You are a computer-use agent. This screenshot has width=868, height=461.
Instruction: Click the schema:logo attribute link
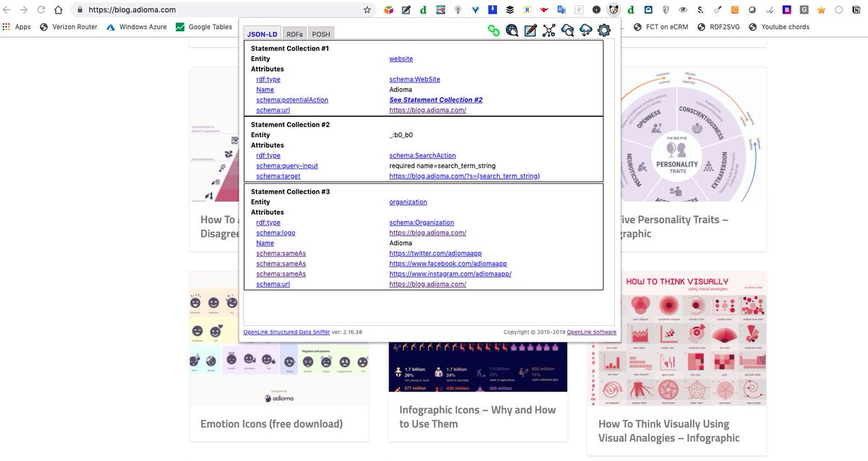[x=276, y=233]
